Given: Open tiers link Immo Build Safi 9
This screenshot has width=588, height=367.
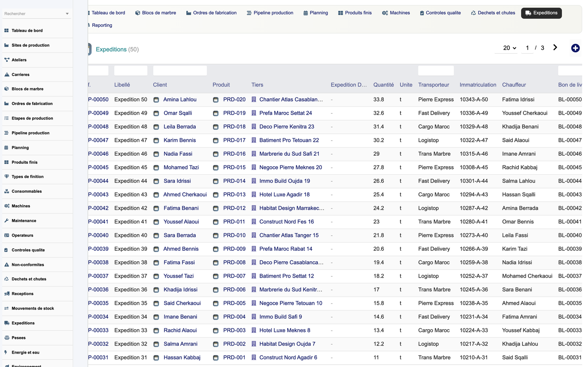Looking at the screenshot, I should [281, 317].
